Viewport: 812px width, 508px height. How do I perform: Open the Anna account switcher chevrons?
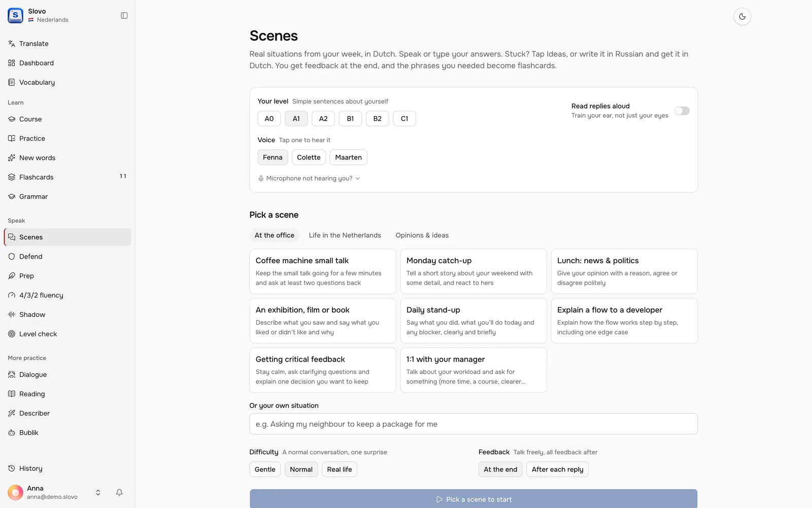[98, 492]
